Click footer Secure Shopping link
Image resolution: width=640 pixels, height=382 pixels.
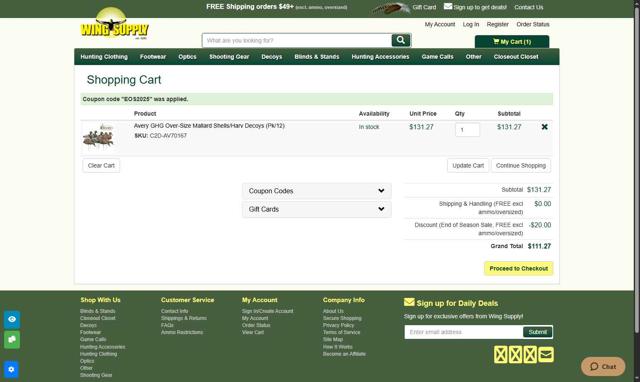coord(342,318)
